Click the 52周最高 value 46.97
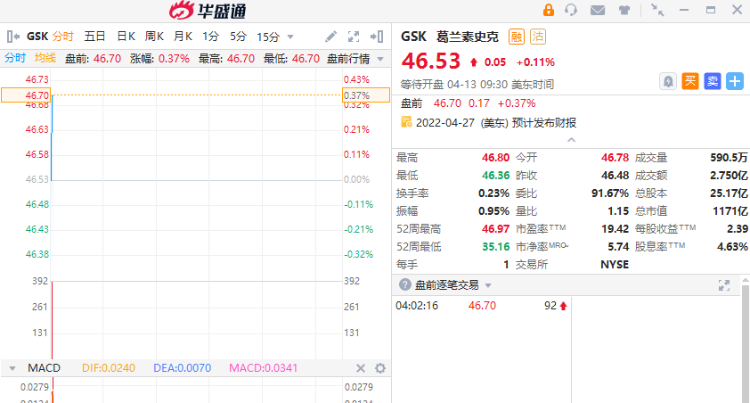750x403 pixels. (496, 229)
